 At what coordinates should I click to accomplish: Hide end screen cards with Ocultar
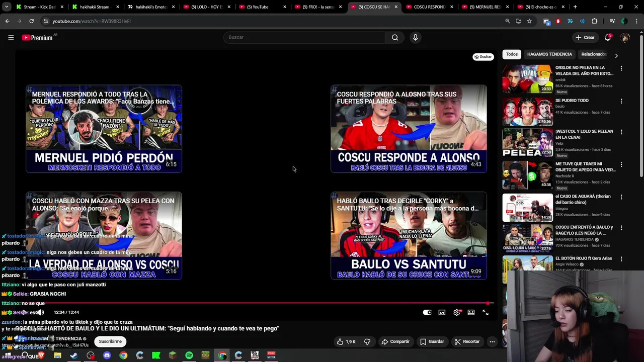[483, 57]
